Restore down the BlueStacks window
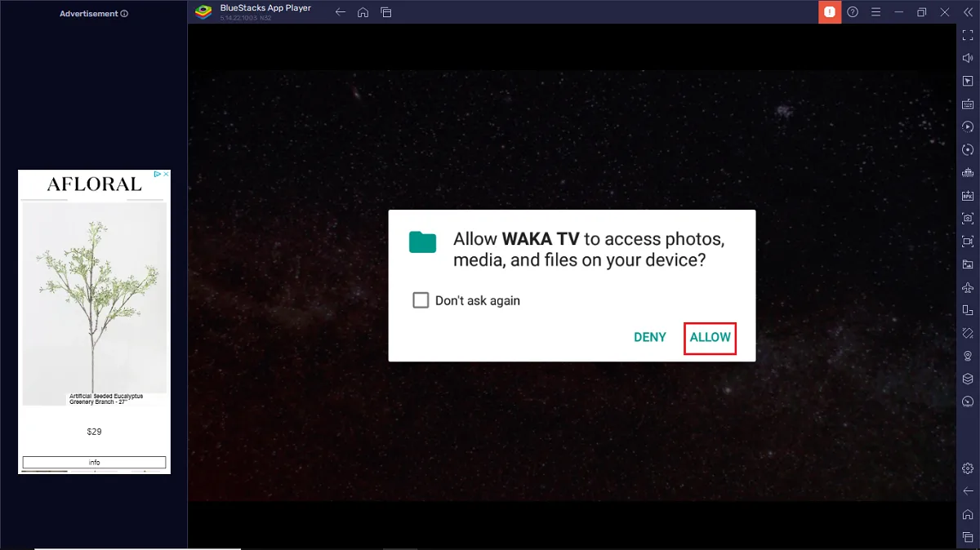The width and height of the screenshot is (980, 550). click(x=921, y=12)
